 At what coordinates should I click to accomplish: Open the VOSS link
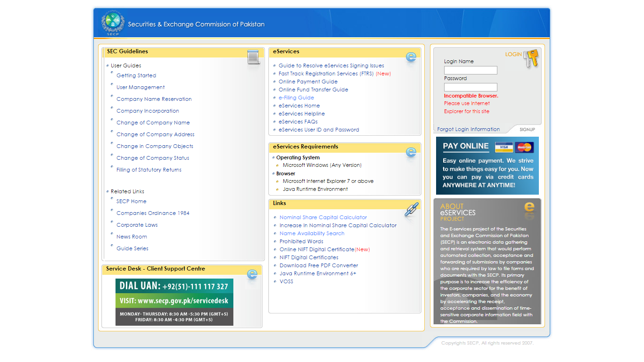tap(286, 281)
